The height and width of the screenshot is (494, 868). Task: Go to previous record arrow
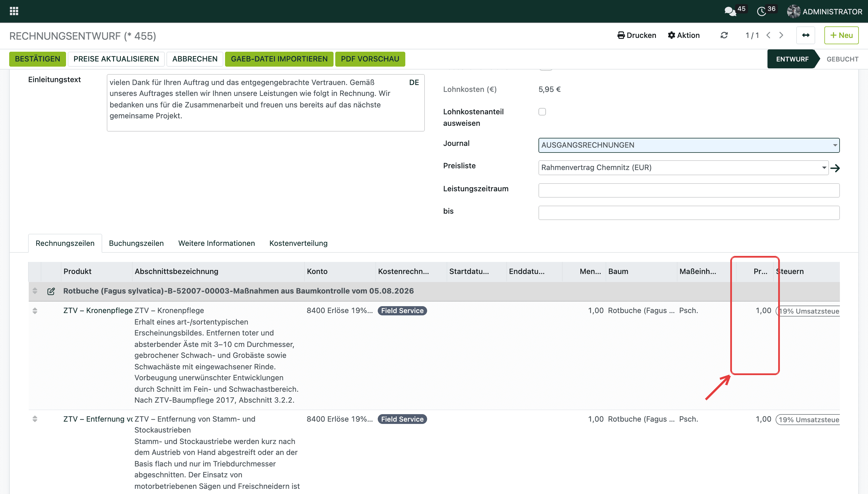click(x=769, y=35)
